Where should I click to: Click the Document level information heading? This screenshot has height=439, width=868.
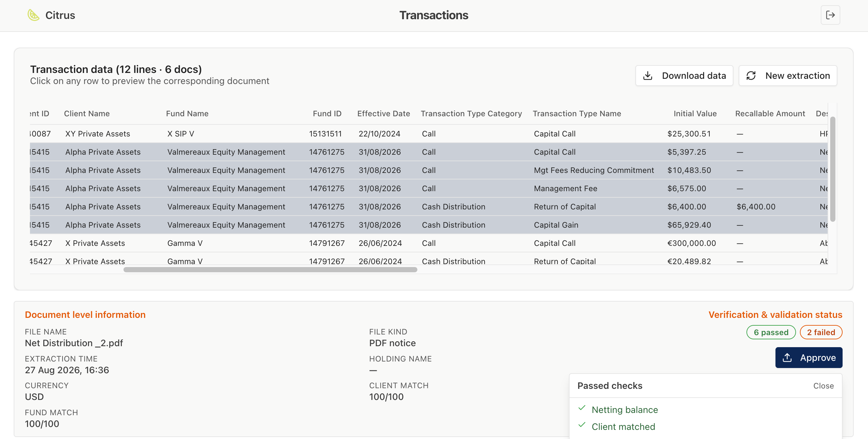point(85,315)
